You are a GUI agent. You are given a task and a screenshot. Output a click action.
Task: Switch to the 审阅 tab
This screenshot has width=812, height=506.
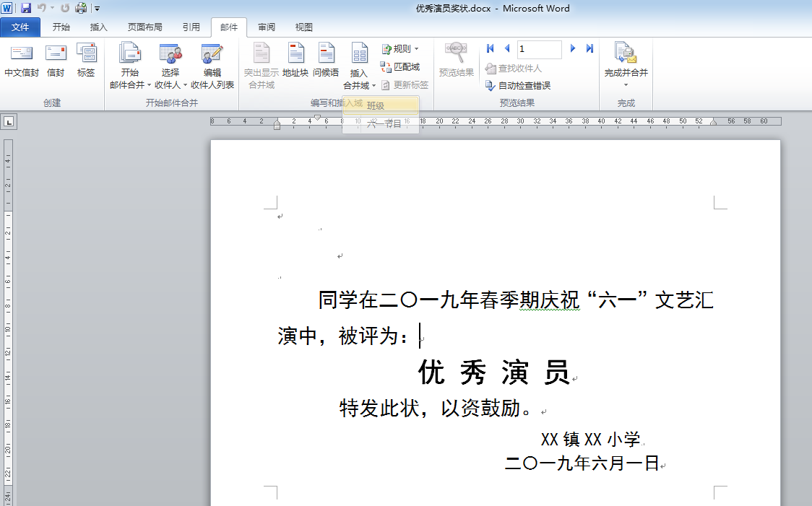266,27
